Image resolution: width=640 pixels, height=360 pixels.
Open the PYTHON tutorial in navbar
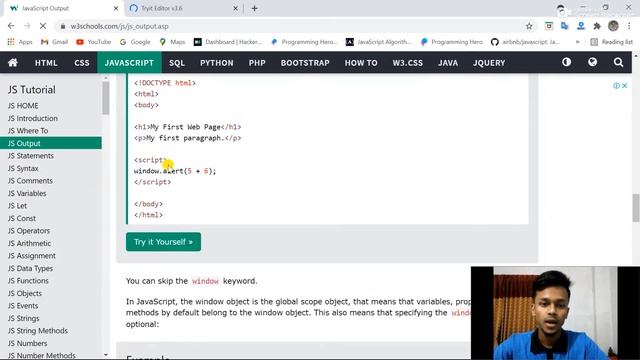217,63
